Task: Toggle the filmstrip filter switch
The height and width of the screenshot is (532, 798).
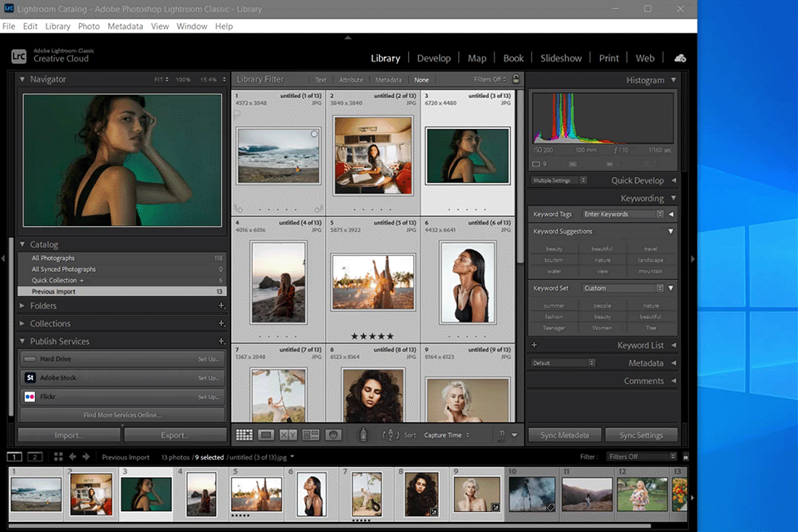Action: click(686, 456)
